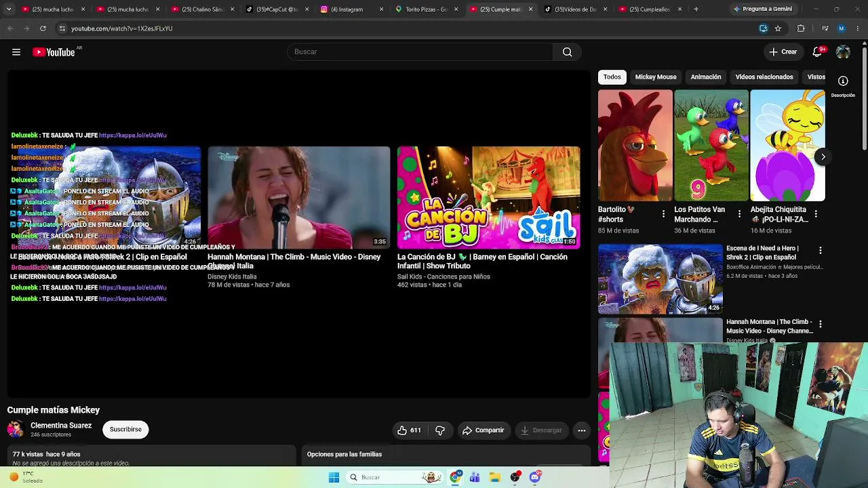
Task: Open YouTube notifications bell
Action: coord(818,52)
